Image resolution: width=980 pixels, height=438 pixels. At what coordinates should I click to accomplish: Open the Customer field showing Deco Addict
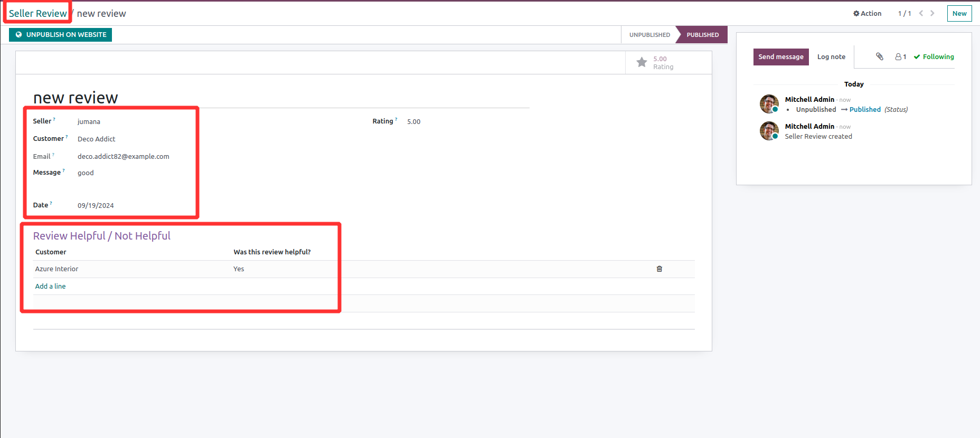[96, 139]
